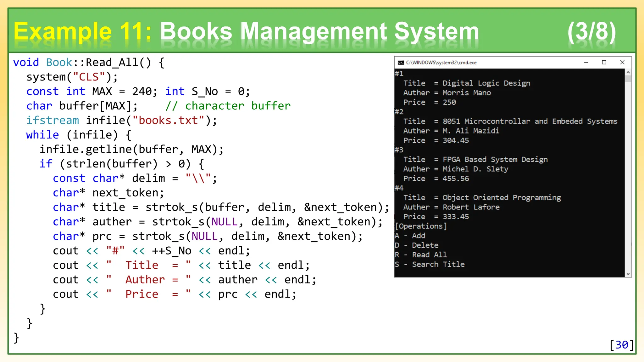
Task: Click the console scrollbar thumb
Action: [628, 78]
